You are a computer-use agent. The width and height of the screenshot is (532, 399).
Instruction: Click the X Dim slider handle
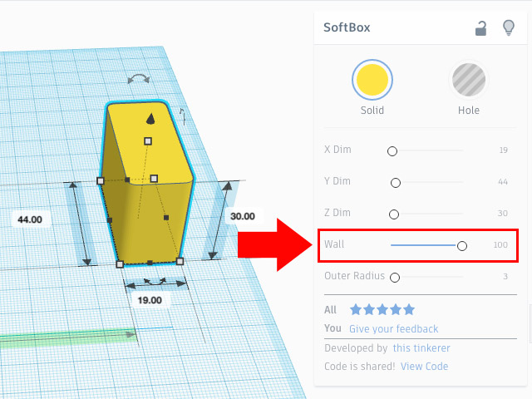click(392, 151)
